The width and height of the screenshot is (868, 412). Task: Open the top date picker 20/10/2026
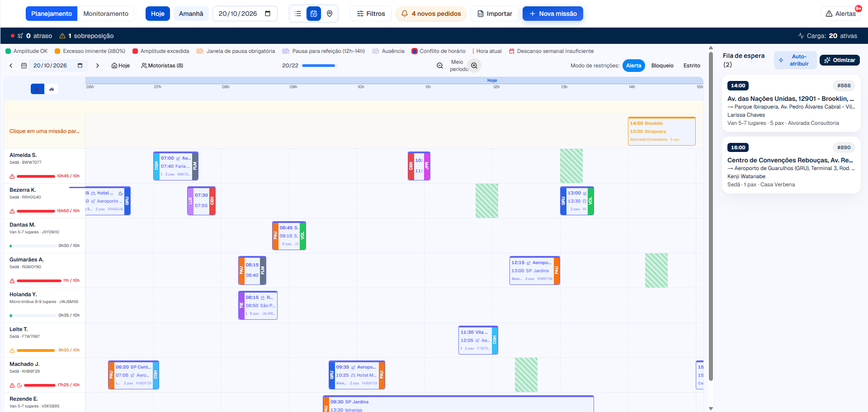click(x=245, y=14)
